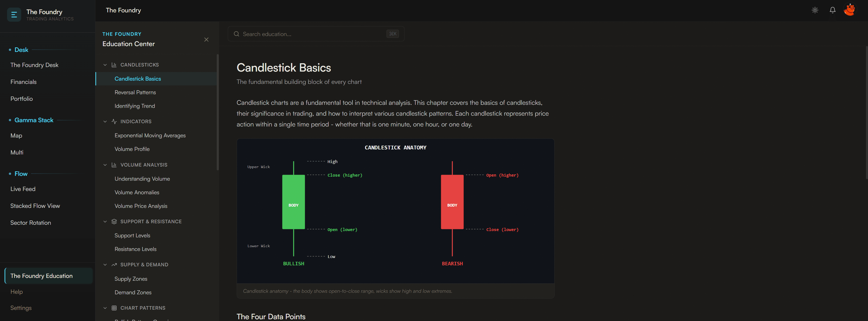Collapse the Volume Analysis section chevron

point(105,165)
